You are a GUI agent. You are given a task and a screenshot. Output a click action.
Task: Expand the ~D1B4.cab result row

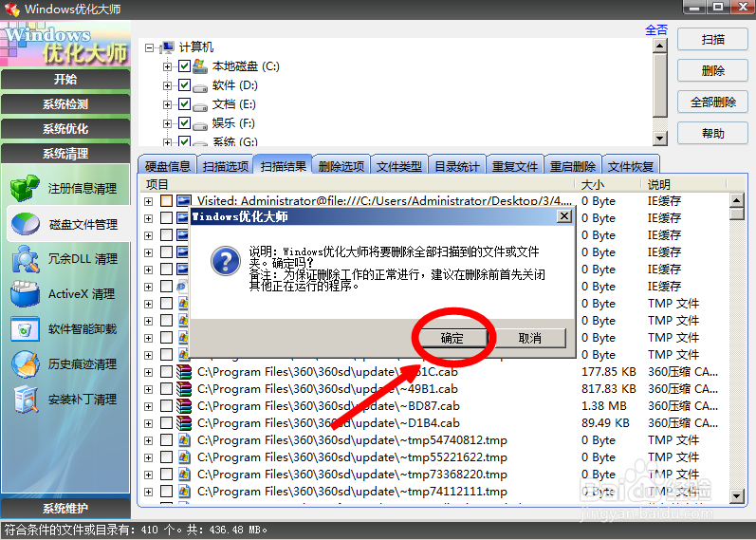149,423
